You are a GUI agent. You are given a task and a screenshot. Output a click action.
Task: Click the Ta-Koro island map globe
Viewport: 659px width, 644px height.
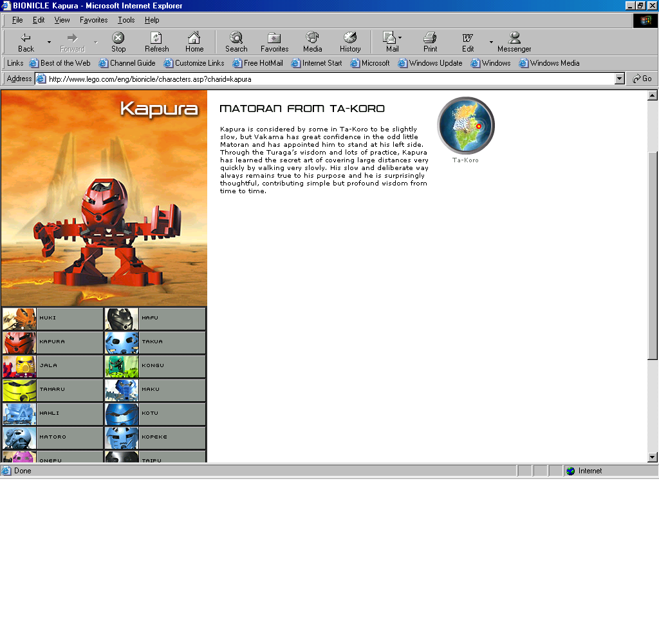[x=466, y=126]
